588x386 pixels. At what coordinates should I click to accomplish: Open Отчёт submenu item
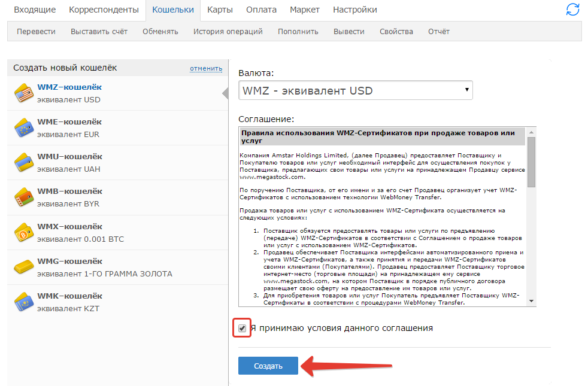point(439,32)
